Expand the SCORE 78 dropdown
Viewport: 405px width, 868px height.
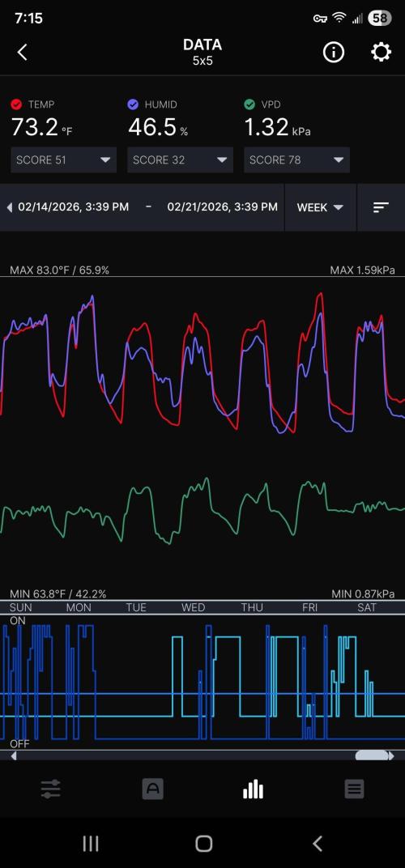(x=296, y=160)
